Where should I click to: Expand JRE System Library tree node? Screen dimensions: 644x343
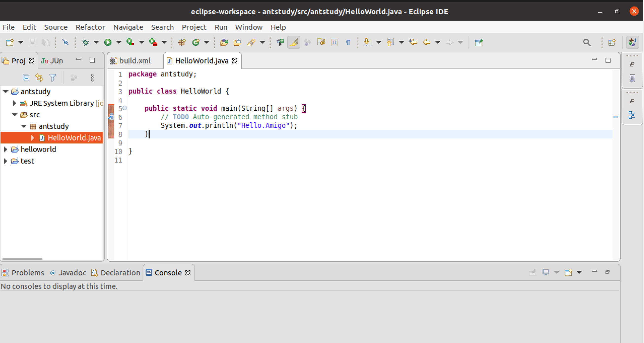pyautogui.click(x=15, y=103)
